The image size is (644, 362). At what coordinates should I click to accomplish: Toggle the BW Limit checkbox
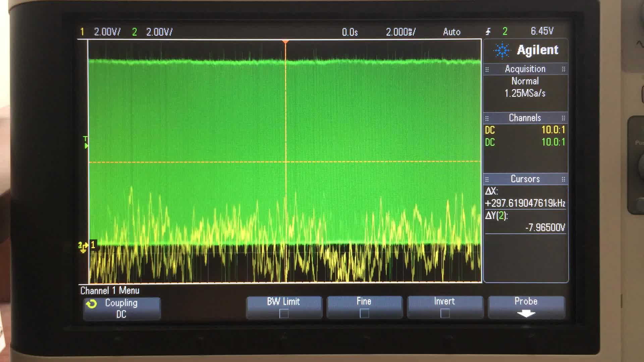click(x=284, y=314)
